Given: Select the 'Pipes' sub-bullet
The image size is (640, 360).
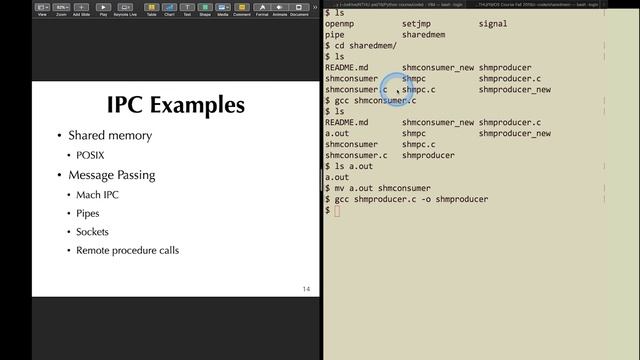Looking at the screenshot, I should pos(88,213).
